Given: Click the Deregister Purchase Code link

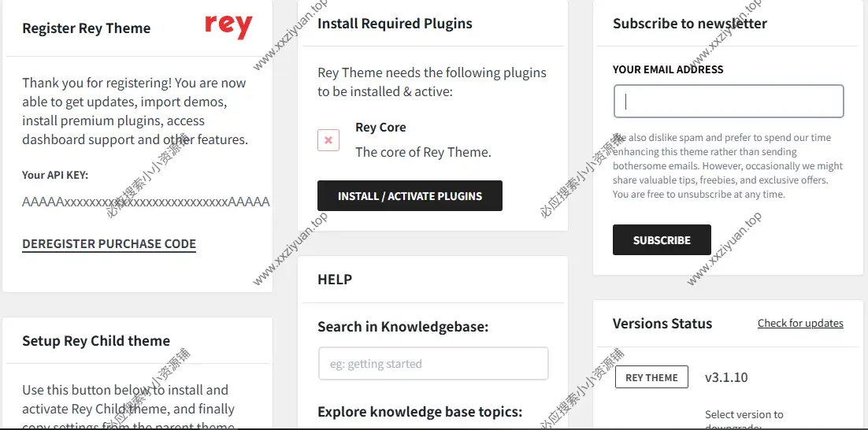Looking at the screenshot, I should tap(109, 244).
